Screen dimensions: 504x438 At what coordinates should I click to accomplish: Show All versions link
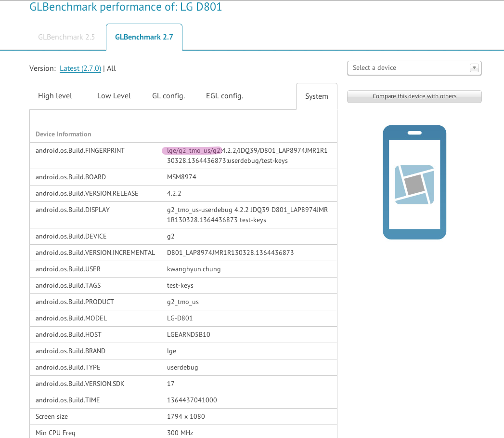coord(112,68)
